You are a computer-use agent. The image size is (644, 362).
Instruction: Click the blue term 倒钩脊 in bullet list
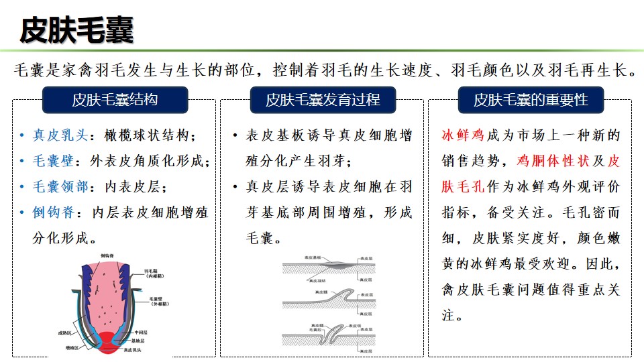coord(54,212)
